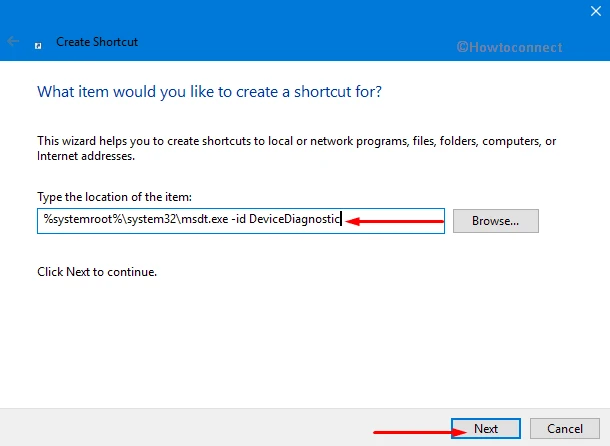The image size is (610, 446).
Task: Click the Create Shortcut wizard icon
Action: pyautogui.click(x=38, y=46)
